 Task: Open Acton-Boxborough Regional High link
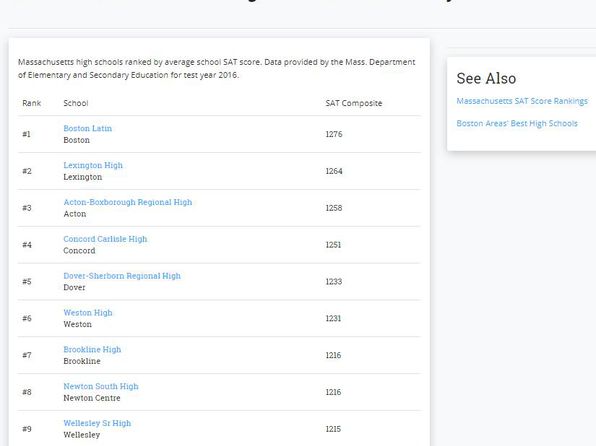pos(128,202)
